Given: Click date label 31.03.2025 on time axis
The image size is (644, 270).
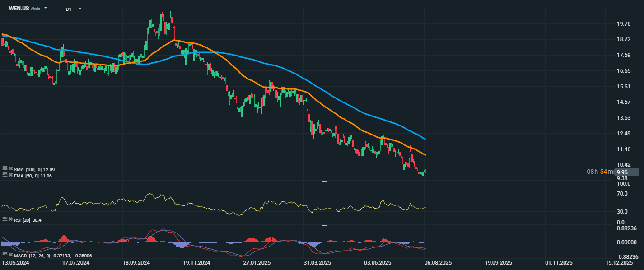Looking at the screenshot, I should (x=317, y=262).
